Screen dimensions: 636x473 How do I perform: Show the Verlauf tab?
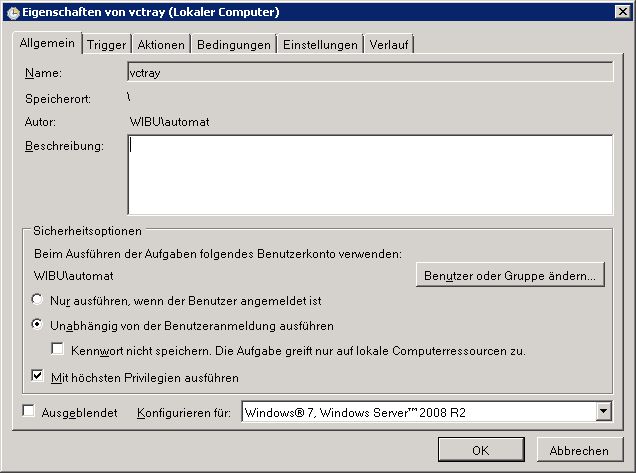coord(389,45)
